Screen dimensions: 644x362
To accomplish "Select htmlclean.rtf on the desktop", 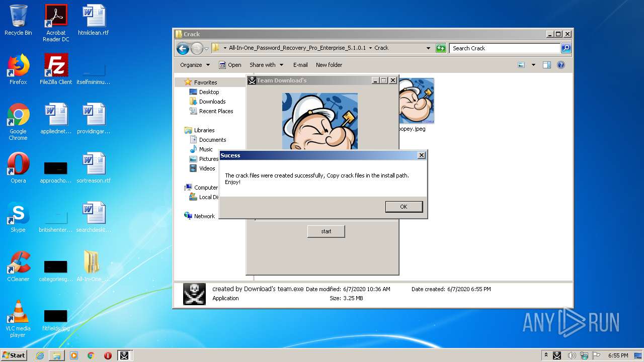I will [94, 20].
